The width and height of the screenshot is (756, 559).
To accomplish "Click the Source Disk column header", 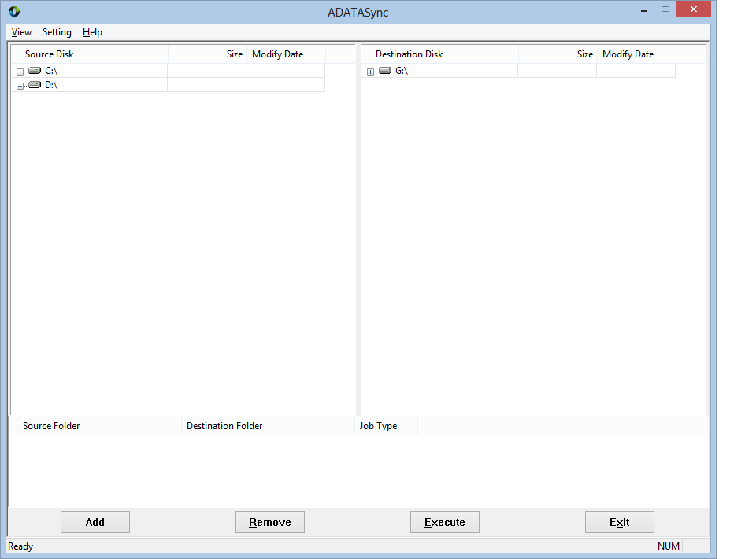I will (x=90, y=54).
